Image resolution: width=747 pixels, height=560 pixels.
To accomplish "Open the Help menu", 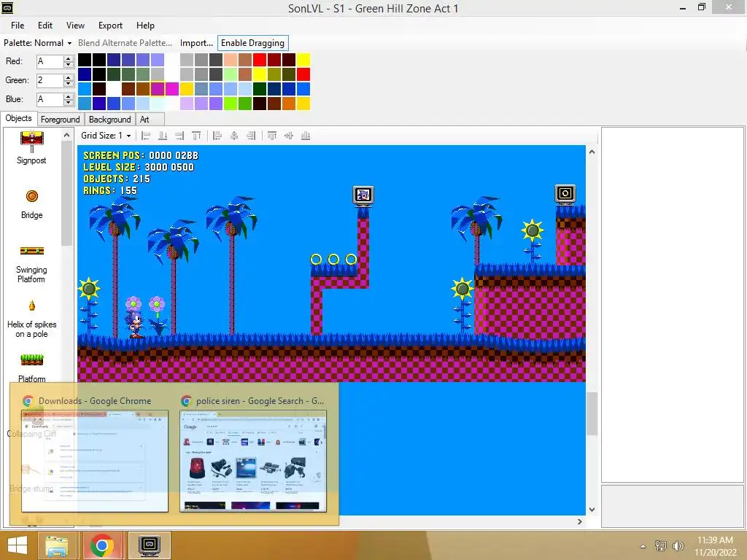I will point(145,26).
